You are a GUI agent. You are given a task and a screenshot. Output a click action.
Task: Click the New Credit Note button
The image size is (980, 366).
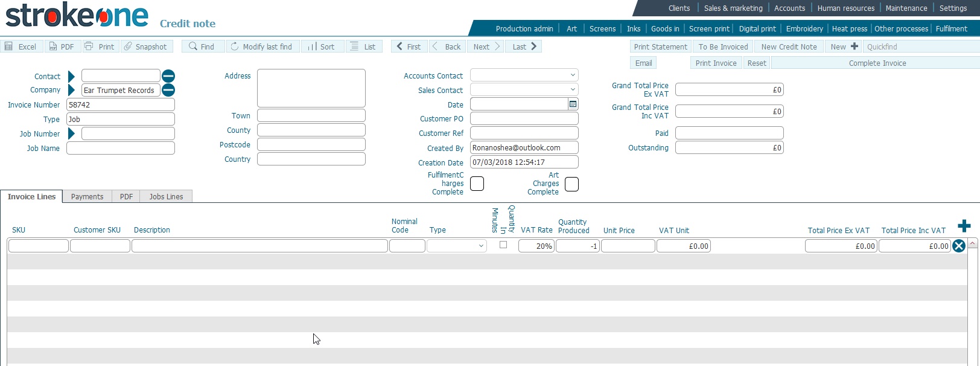(x=789, y=47)
